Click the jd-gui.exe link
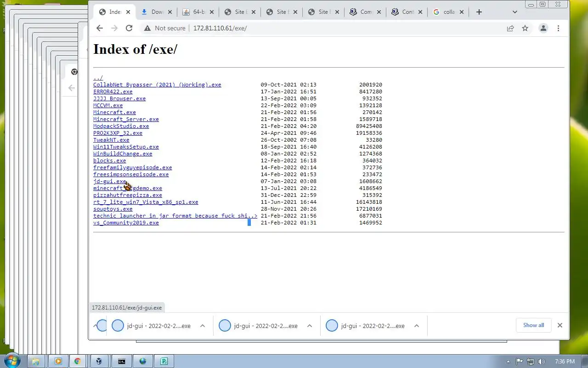 (109, 181)
